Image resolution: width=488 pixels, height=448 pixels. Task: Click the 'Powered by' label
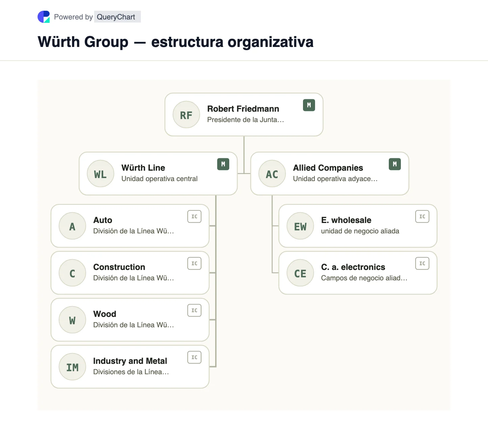[73, 17]
